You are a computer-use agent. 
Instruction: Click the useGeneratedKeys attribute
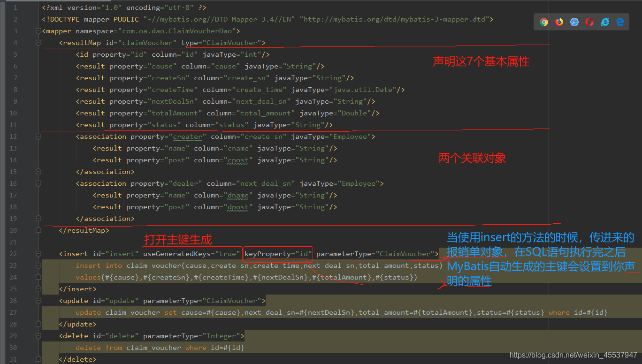click(191, 254)
